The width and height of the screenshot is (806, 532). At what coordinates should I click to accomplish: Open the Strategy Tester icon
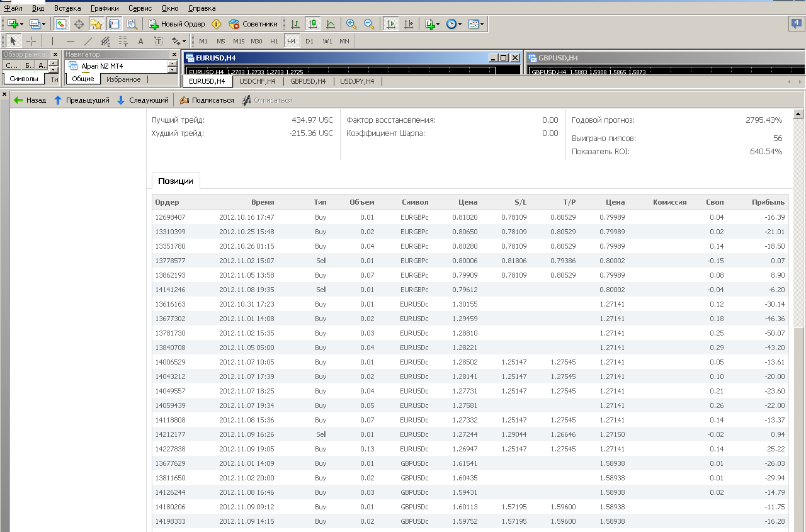click(132, 24)
